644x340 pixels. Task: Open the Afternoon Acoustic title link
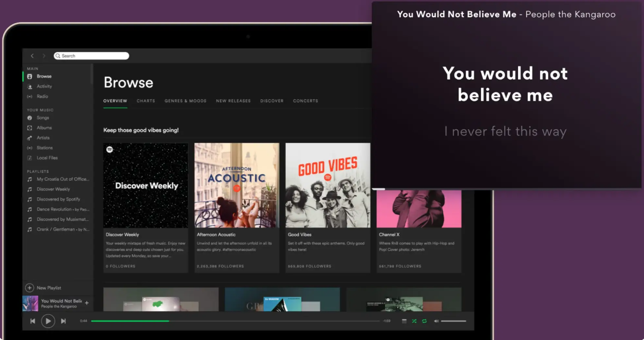click(x=216, y=235)
